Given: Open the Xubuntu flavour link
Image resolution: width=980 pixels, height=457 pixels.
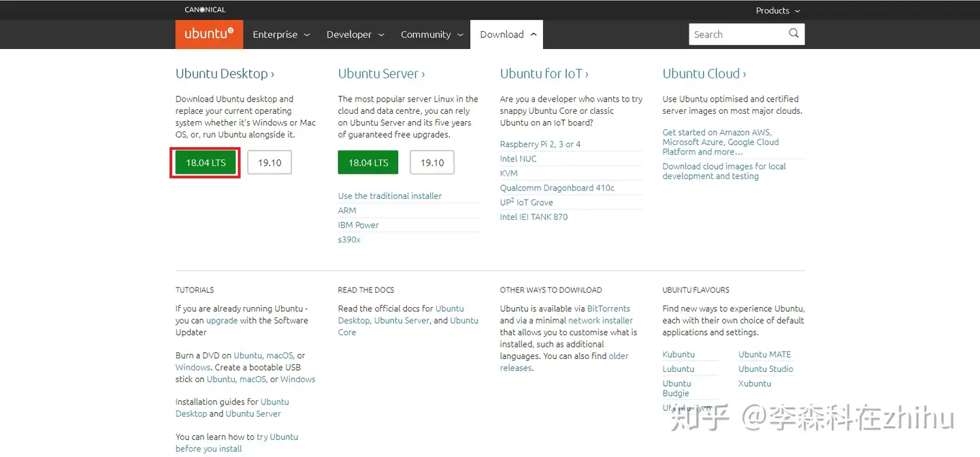Looking at the screenshot, I should tap(755, 384).
